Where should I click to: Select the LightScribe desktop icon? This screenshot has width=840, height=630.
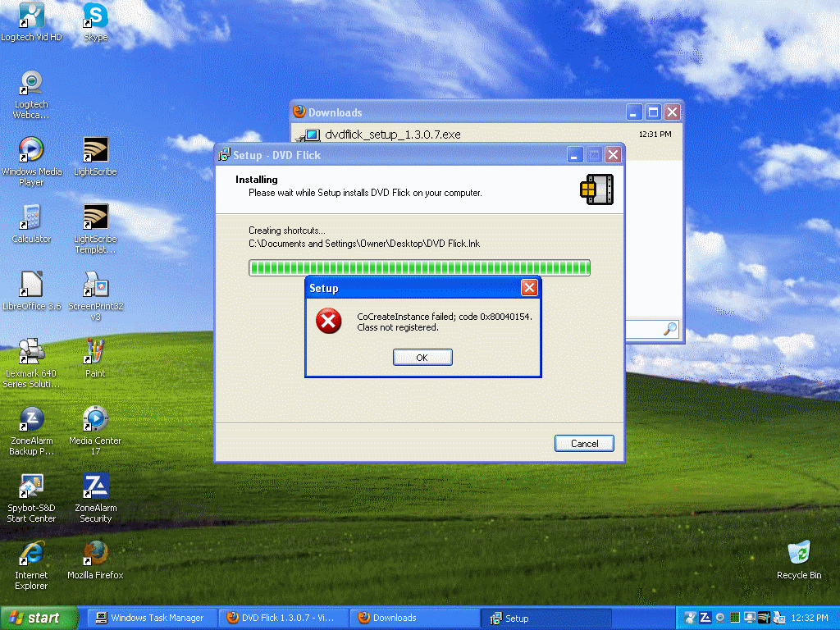[x=95, y=157]
